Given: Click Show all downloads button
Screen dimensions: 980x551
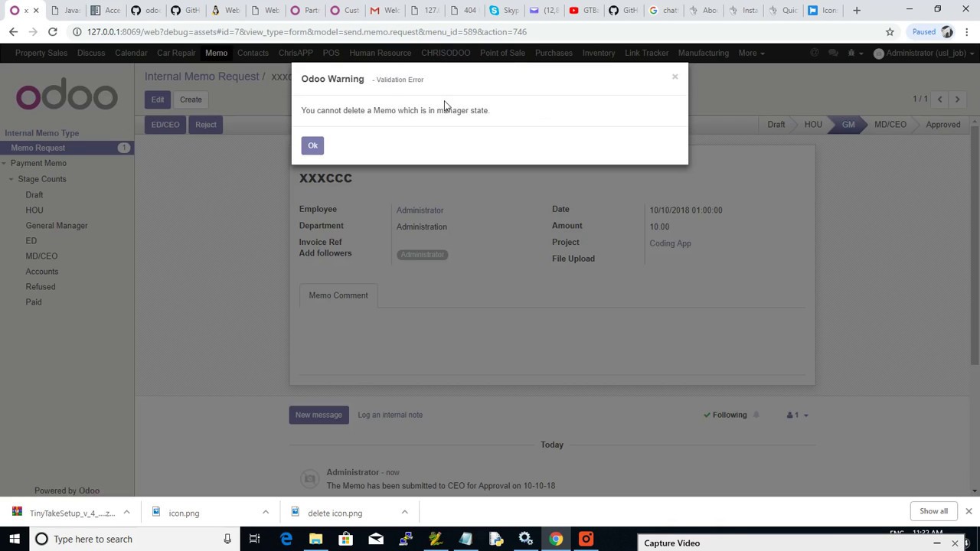Looking at the screenshot, I should (x=933, y=511).
